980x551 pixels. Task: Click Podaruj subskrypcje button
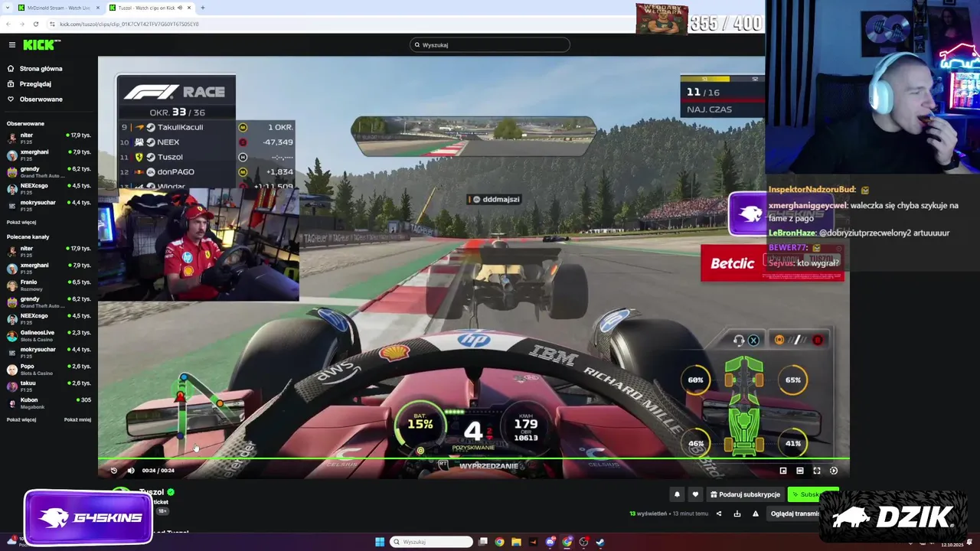745,494
